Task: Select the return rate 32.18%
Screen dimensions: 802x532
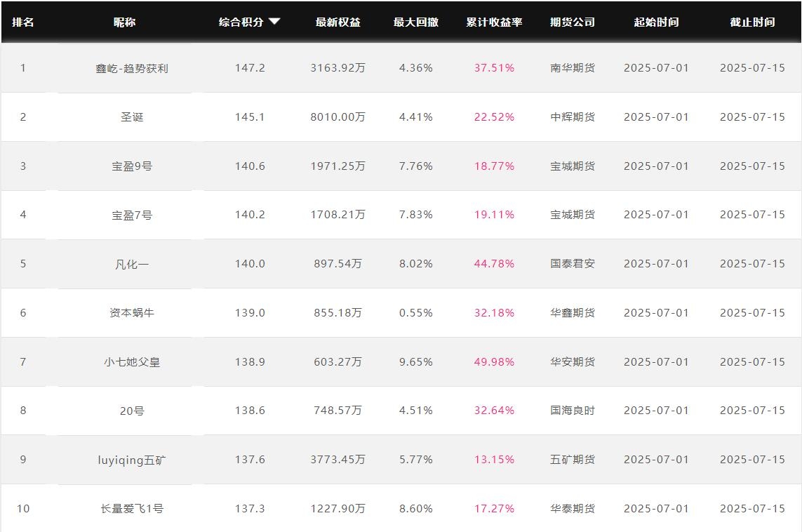Action: click(x=494, y=313)
